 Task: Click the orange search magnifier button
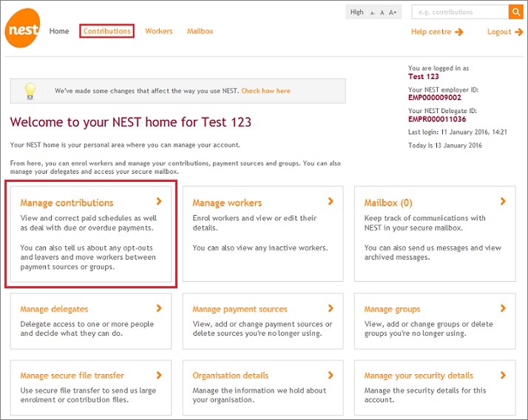click(515, 12)
